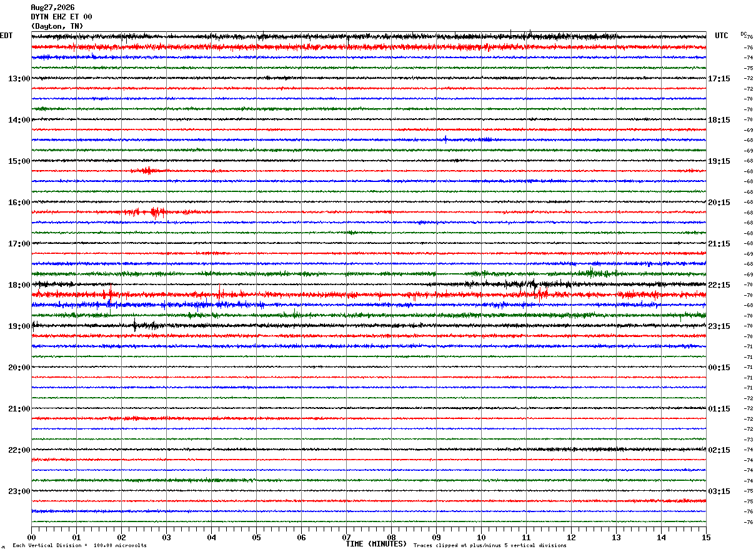Viewport: 756px width, 554px height.
Task: Select the UTC column header
Action: point(722,36)
